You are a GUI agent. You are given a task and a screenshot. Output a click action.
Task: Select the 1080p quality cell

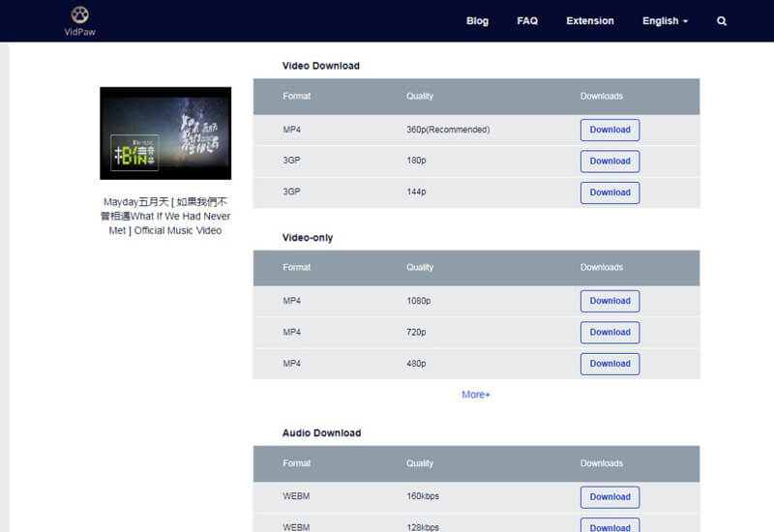[x=419, y=301]
